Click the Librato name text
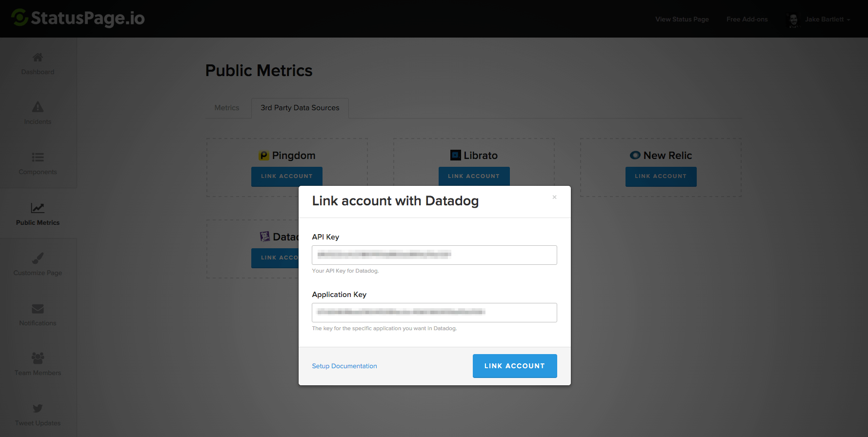 pyautogui.click(x=481, y=156)
